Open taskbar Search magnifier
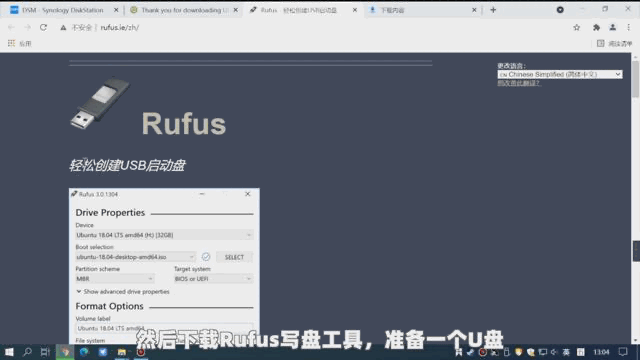Screen dimensions: 640x360 click(x=27, y=352)
